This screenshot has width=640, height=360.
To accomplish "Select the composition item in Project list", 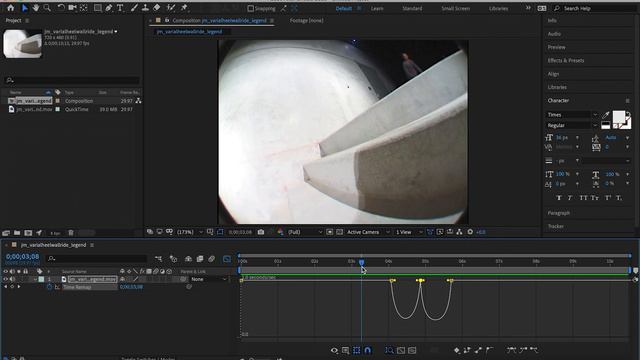I will coord(34,101).
